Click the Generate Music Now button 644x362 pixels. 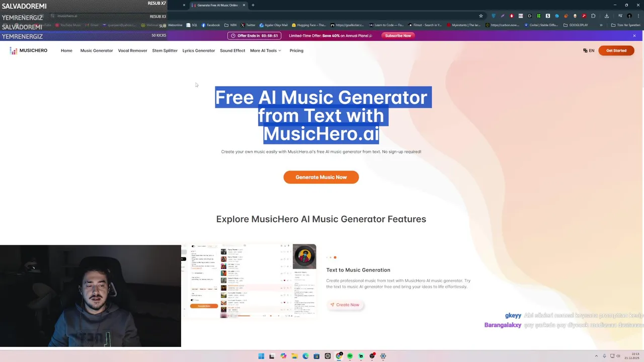321,177
